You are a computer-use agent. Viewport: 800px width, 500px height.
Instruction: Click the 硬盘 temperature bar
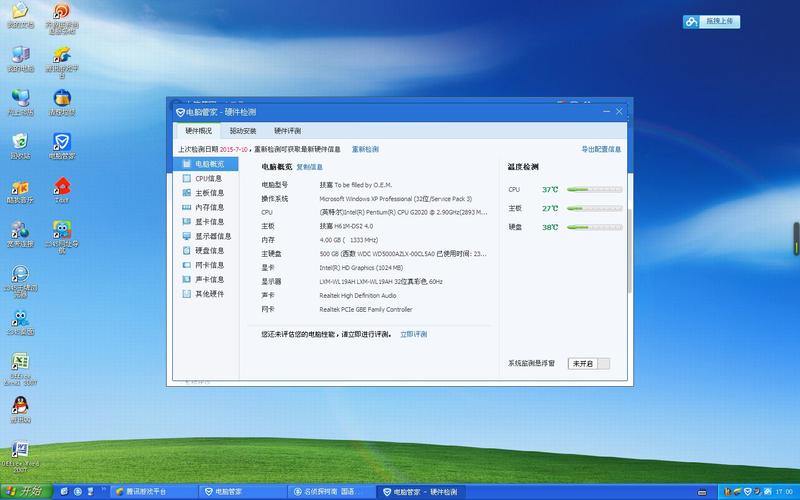[x=594, y=227]
